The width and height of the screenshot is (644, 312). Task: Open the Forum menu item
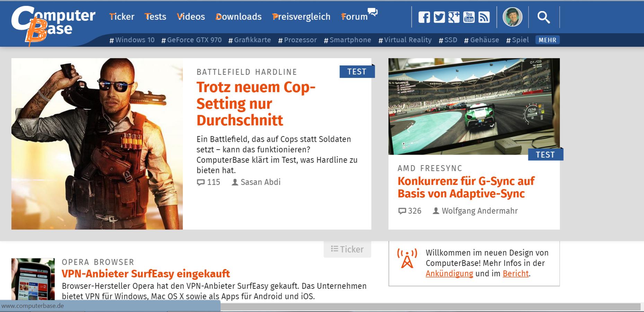[354, 17]
